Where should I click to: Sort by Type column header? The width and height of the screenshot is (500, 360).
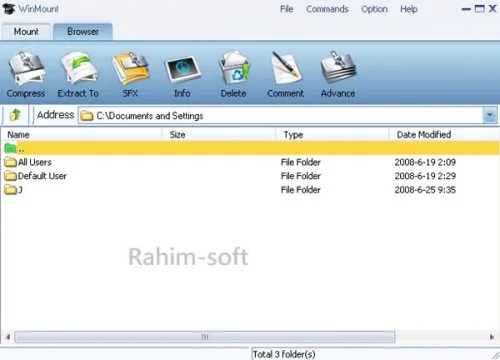coord(332,135)
